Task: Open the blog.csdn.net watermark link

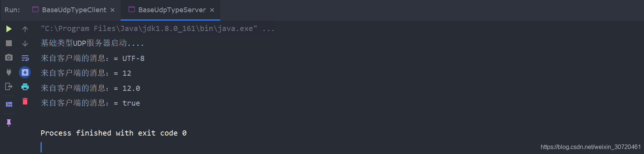Action: click(591, 147)
